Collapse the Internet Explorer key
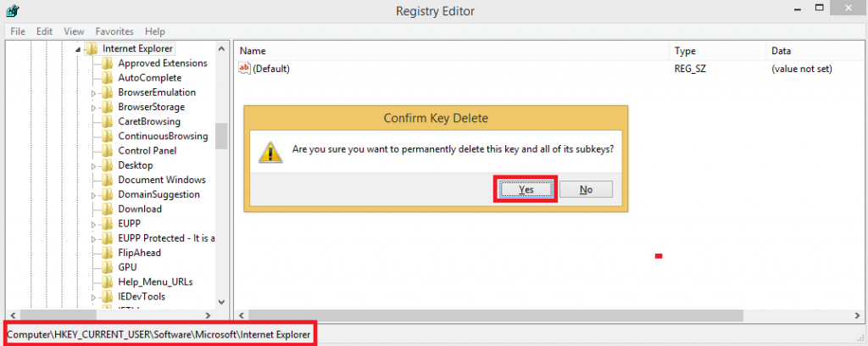 coord(79,49)
